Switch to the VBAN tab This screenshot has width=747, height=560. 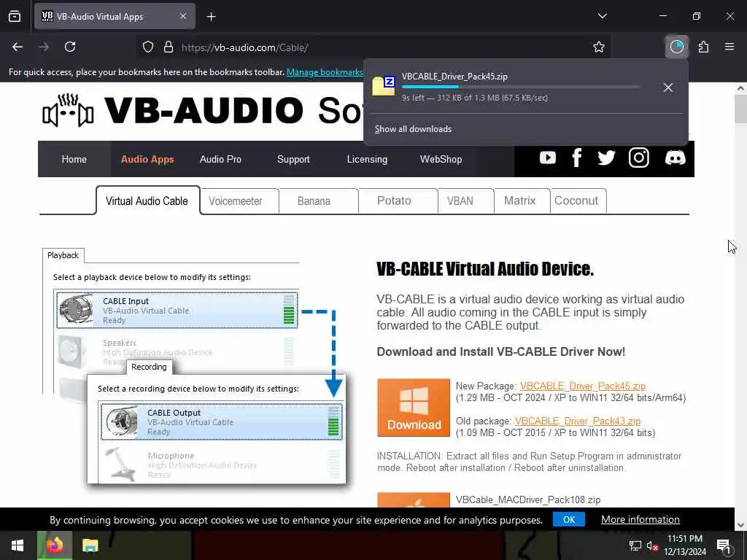coord(465,201)
